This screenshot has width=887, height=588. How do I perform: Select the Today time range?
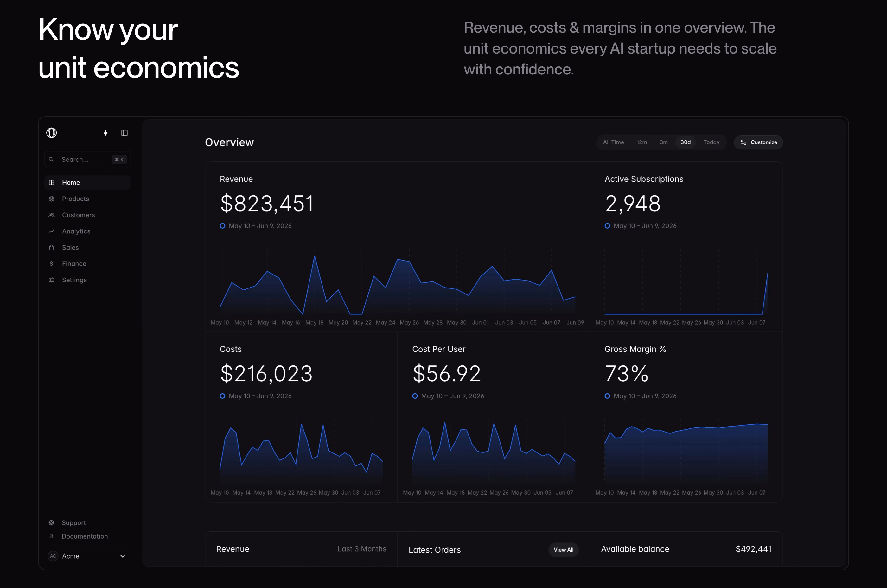(712, 142)
